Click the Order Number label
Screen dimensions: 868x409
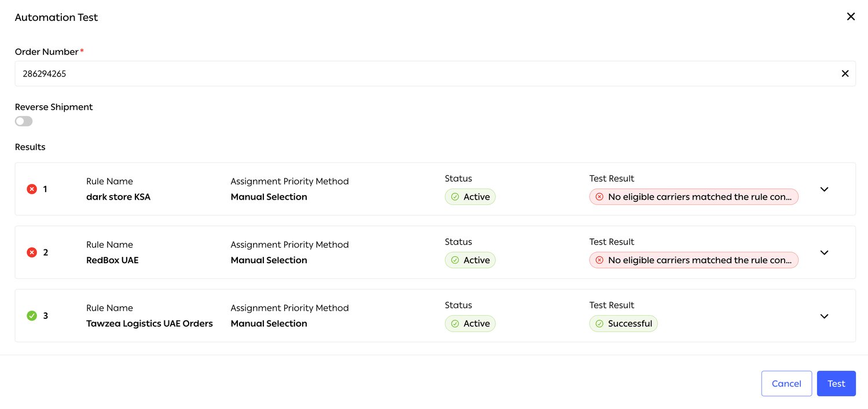(x=47, y=51)
